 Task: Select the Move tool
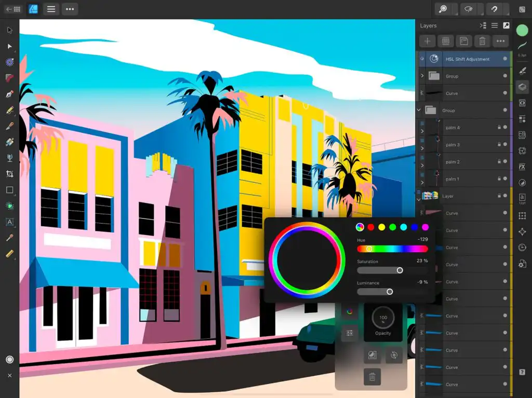8,30
